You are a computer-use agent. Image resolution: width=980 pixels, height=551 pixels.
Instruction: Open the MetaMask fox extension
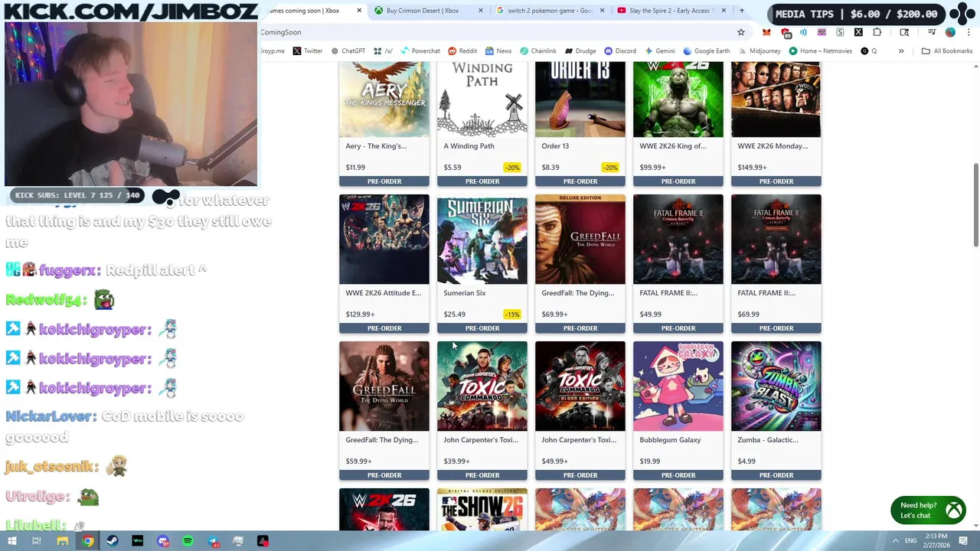tap(766, 32)
